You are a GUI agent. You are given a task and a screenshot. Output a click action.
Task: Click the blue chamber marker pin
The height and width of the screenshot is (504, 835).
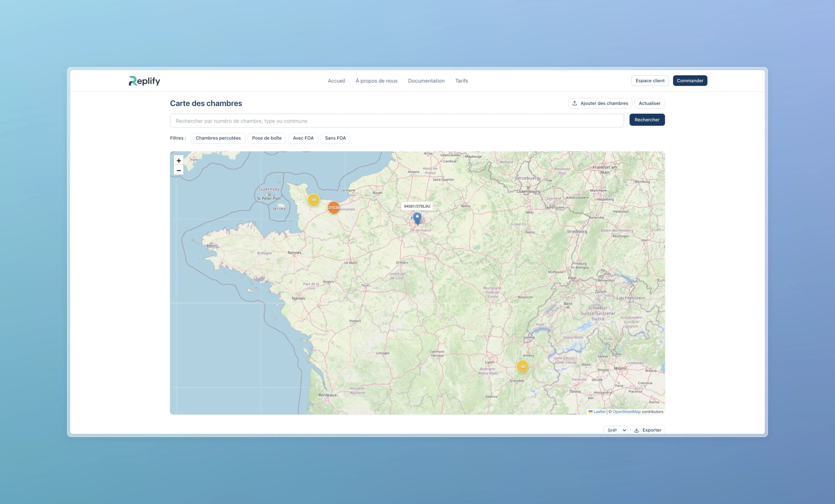[417, 217]
